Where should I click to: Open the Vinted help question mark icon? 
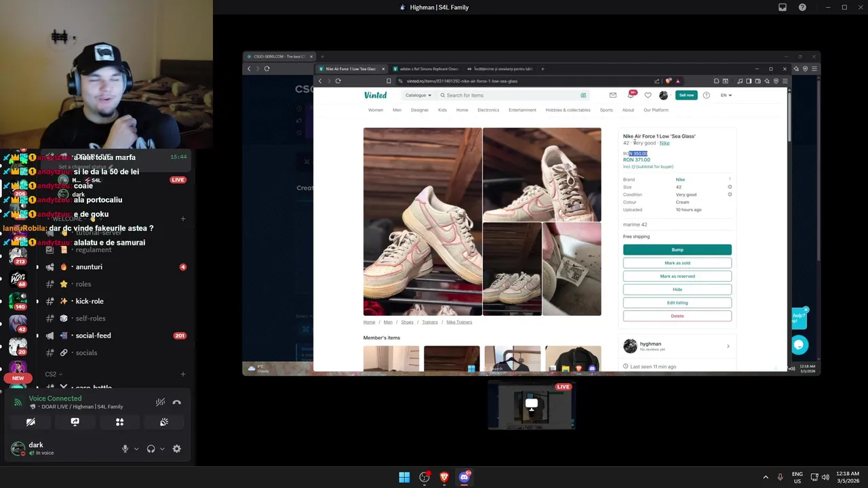706,96
